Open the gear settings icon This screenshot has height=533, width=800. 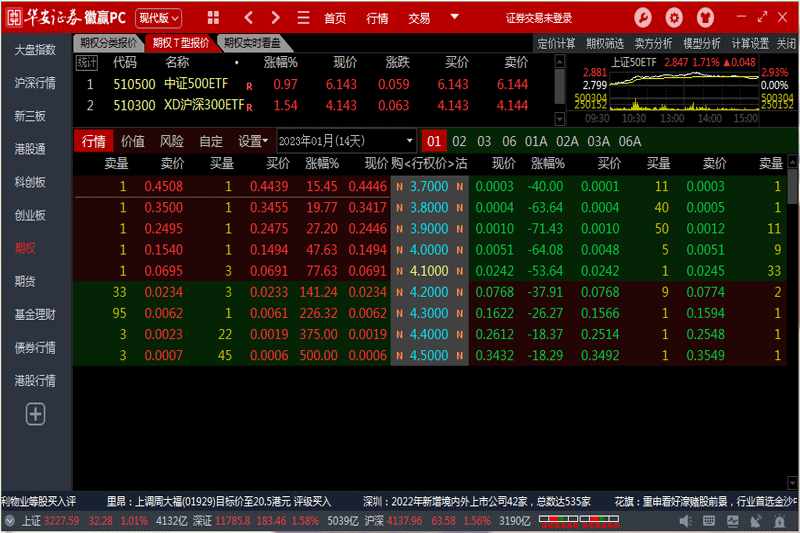coord(674,18)
